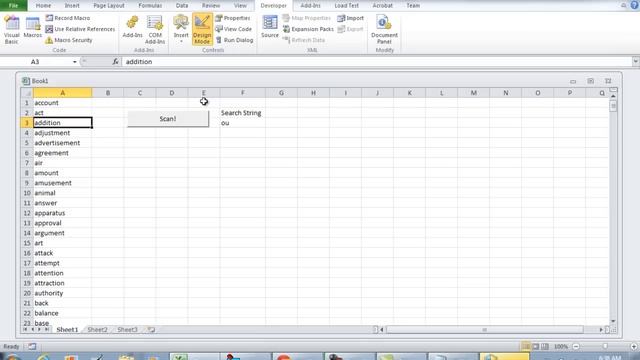Select cell 'adjustment'
This screenshot has height=360, width=640.
[x=62, y=133]
